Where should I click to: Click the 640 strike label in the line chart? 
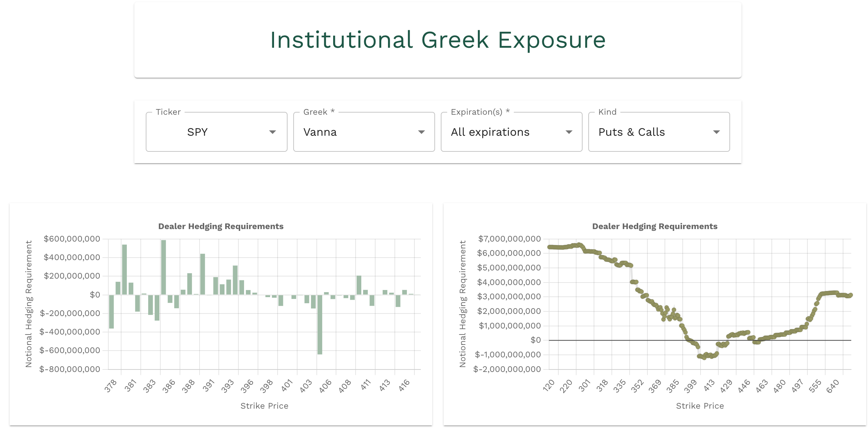(x=833, y=386)
